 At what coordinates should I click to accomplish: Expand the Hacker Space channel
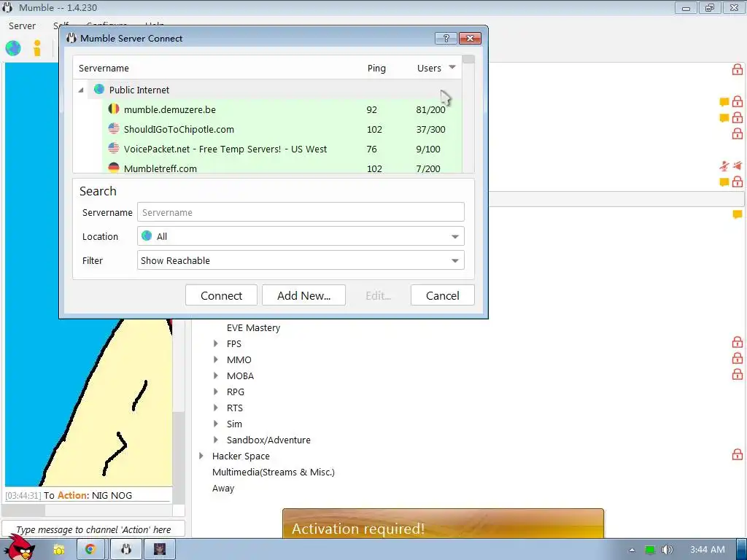[x=201, y=456]
